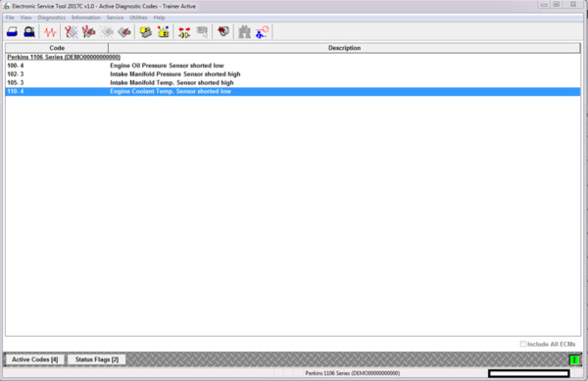The height and width of the screenshot is (381, 588).
Task: Select code 100-4 Engine Oil Pressure row
Action: [293, 66]
